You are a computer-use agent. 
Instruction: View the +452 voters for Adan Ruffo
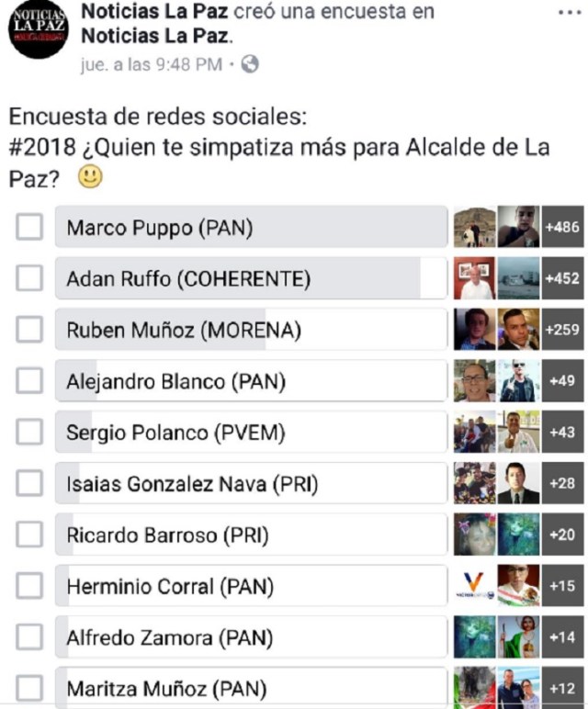coord(561,278)
